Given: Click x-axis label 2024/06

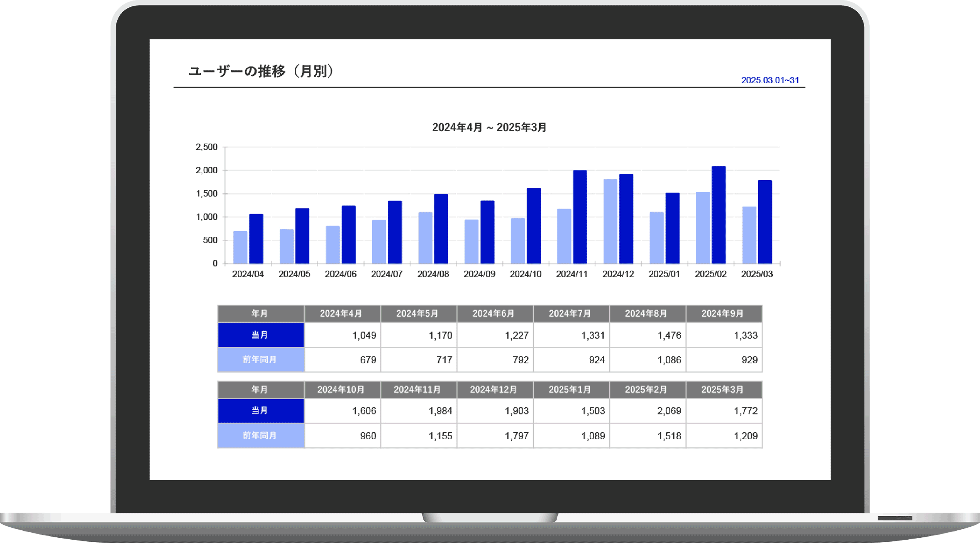Looking at the screenshot, I should tap(341, 274).
